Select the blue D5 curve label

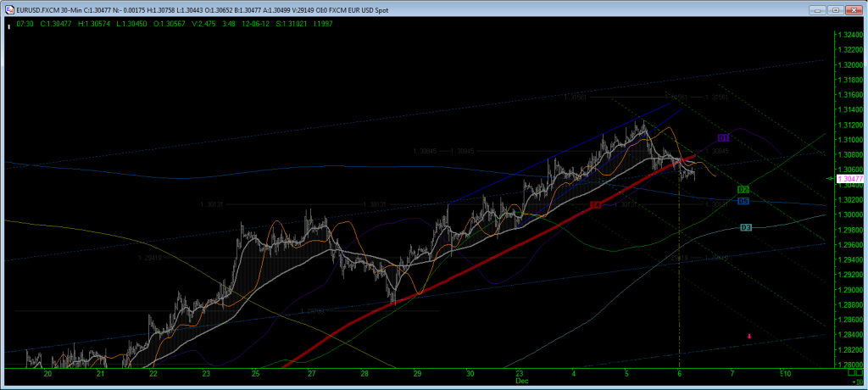click(743, 201)
